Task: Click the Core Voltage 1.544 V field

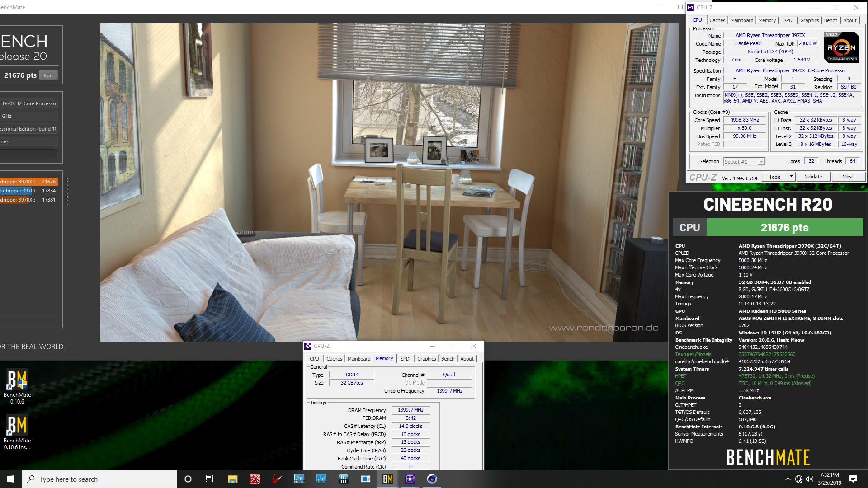Action: [x=802, y=60]
